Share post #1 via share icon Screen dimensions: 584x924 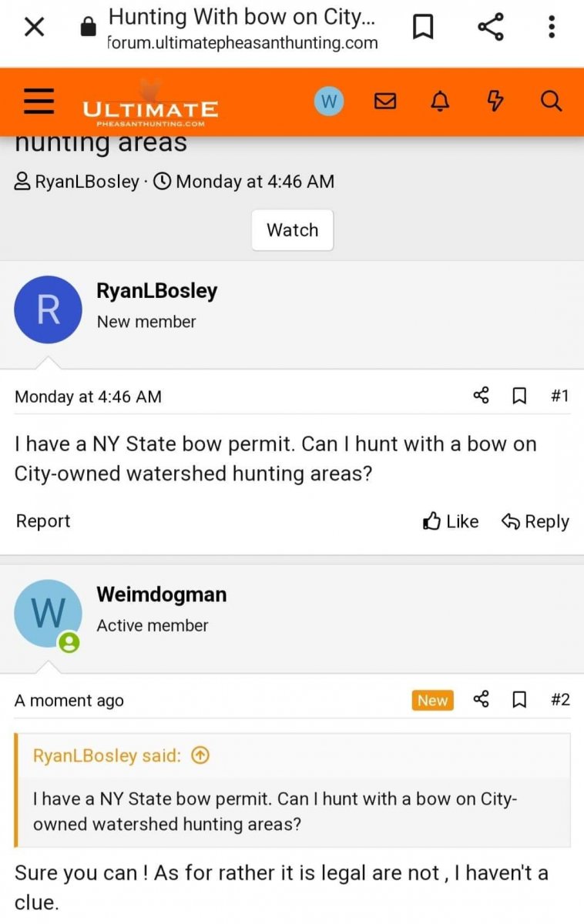click(482, 396)
